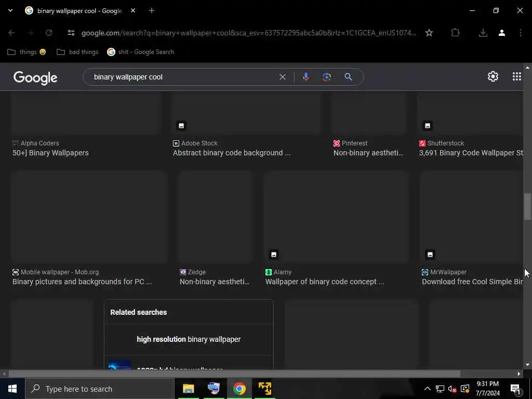Open MrWallpaper Download free Cool Simple result

(x=472, y=282)
